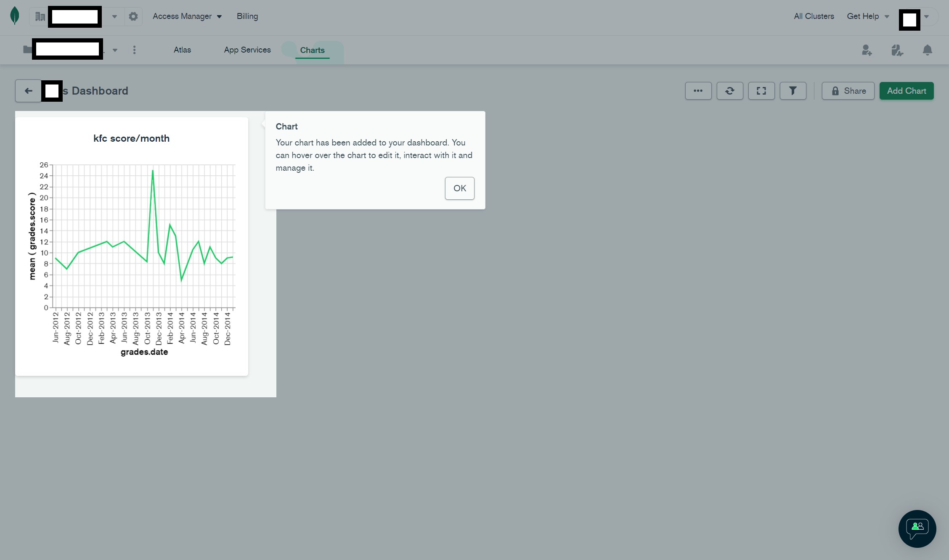Expand the Get Help dropdown

868,16
